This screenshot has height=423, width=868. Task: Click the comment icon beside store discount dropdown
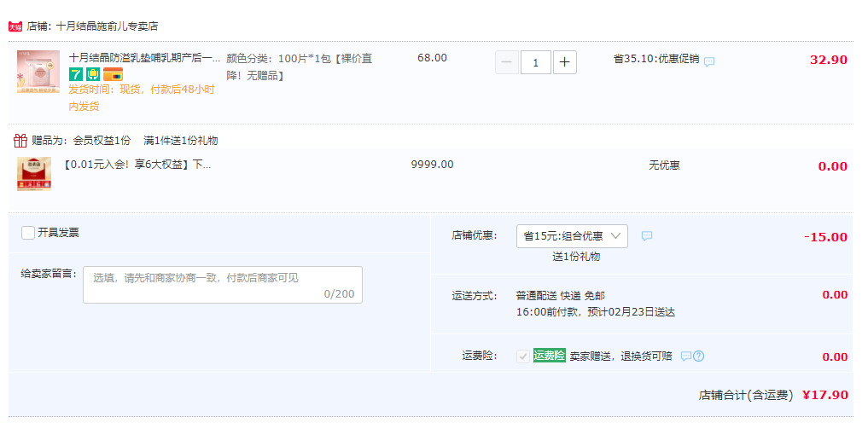(647, 236)
